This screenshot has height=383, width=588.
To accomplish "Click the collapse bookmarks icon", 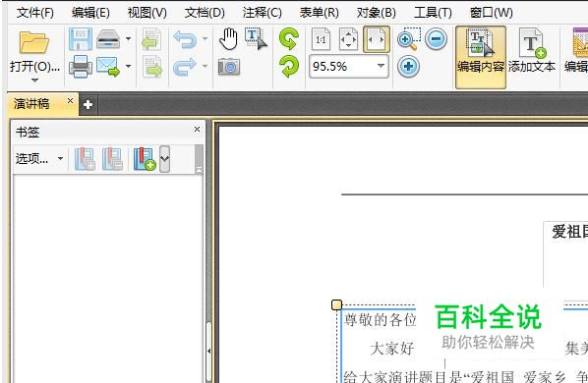I will click(x=112, y=159).
